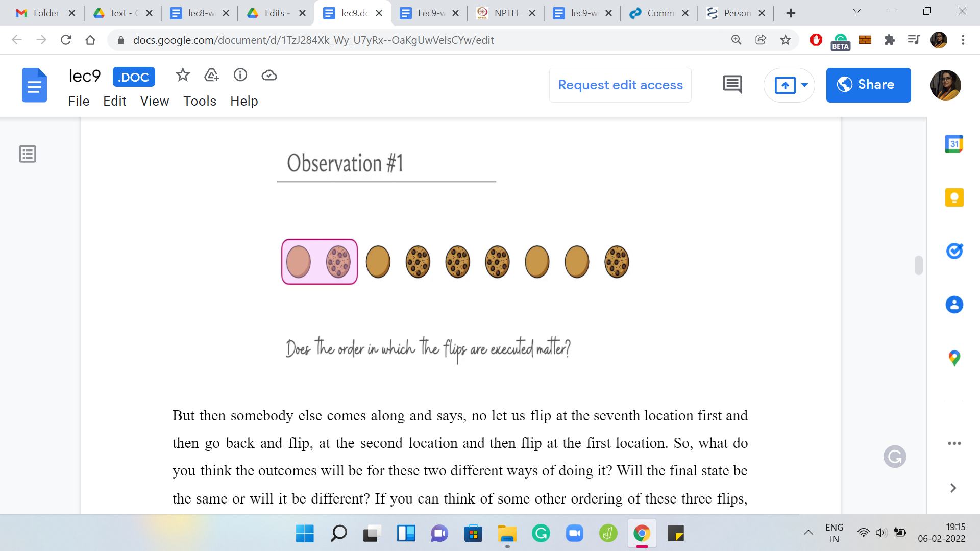Image resolution: width=980 pixels, height=551 pixels.
Task: Hide the side panel with the chevron arrow
Action: pos(953,488)
